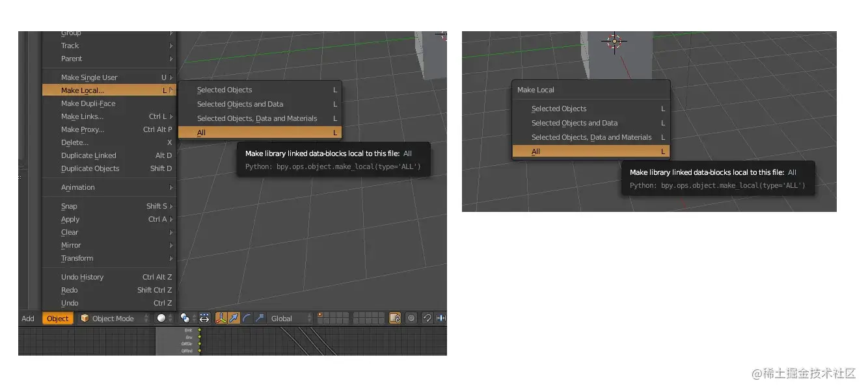Screen dimensions: 868x392
Task: Click the Emit output socket in node editor
Action: click(200, 330)
